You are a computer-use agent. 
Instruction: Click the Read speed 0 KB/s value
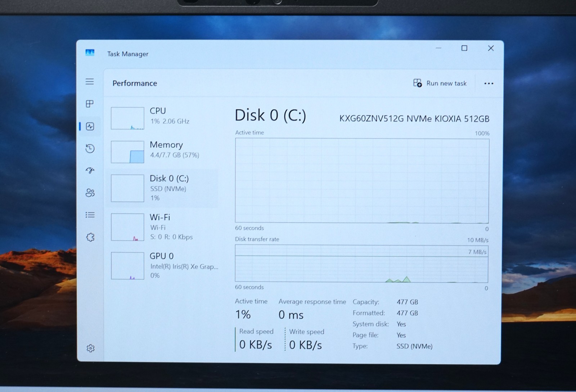[256, 345]
